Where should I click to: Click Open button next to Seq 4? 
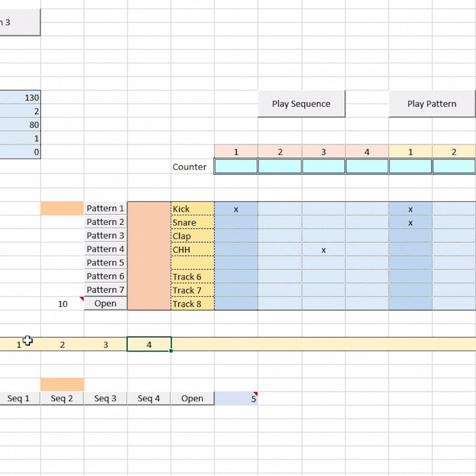click(192, 398)
